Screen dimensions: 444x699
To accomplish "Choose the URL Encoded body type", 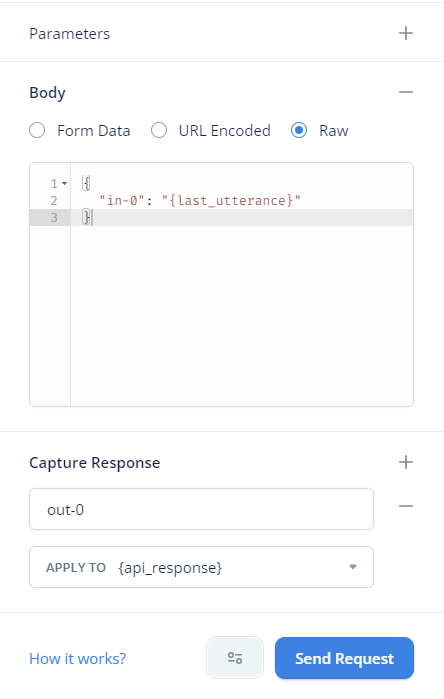I will pos(159,131).
